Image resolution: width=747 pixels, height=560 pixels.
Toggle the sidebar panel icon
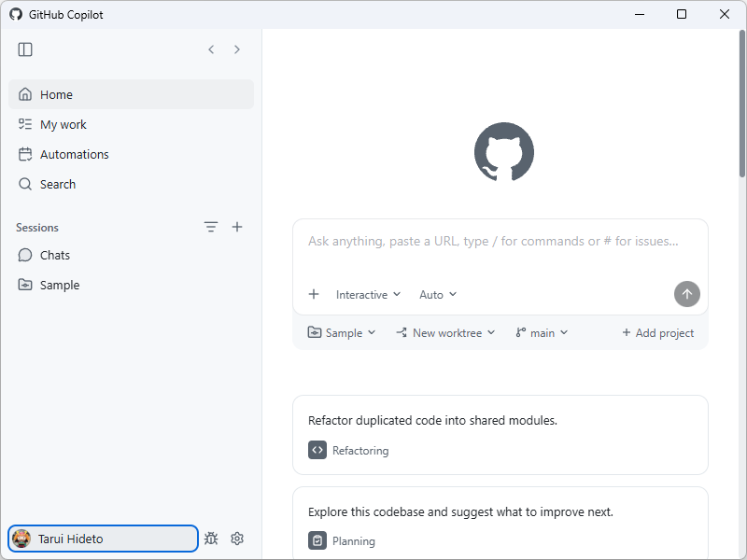tap(25, 49)
